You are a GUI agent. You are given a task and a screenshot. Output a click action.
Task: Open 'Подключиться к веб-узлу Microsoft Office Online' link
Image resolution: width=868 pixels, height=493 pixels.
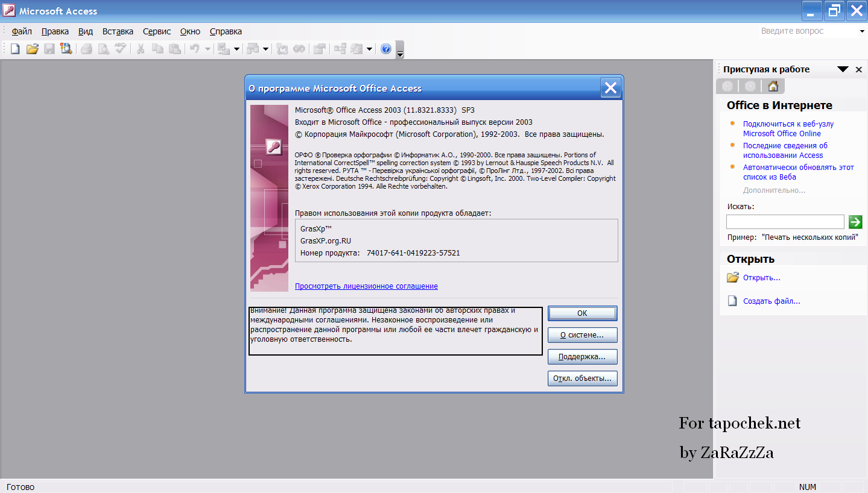point(788,129)
